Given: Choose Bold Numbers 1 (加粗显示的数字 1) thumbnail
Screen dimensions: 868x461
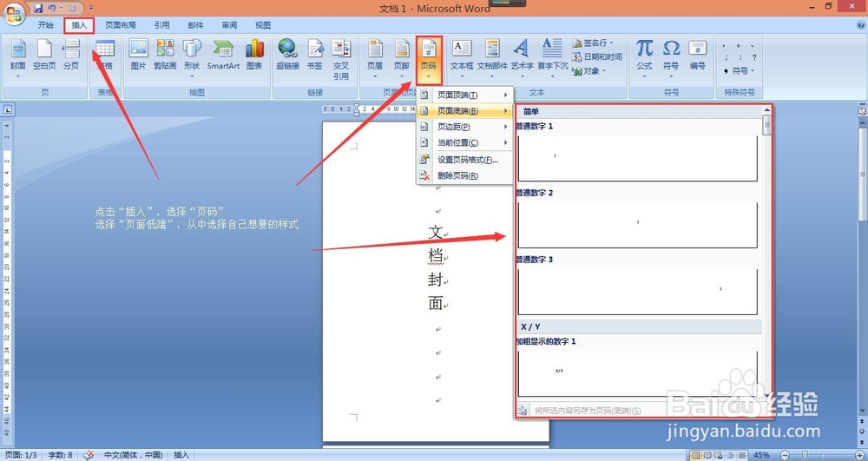Looking at the screenshot, I should click(637, 373).
